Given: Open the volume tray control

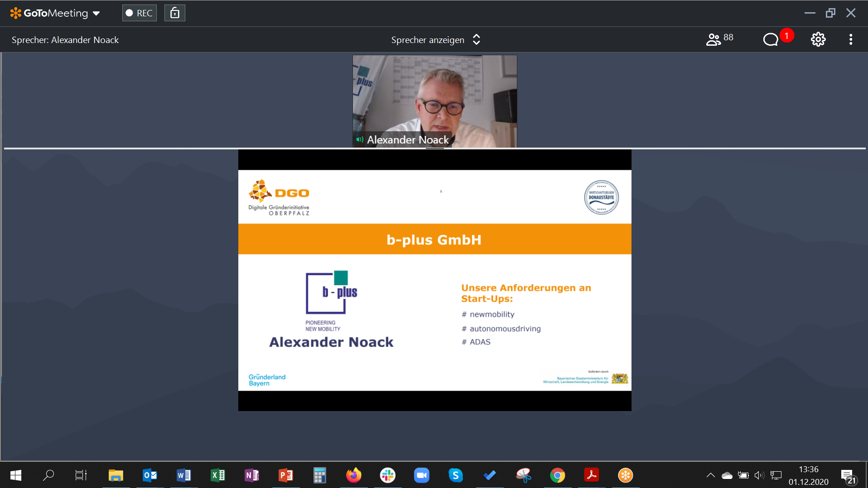Looking at the screenshot, I should pos(760,475).
